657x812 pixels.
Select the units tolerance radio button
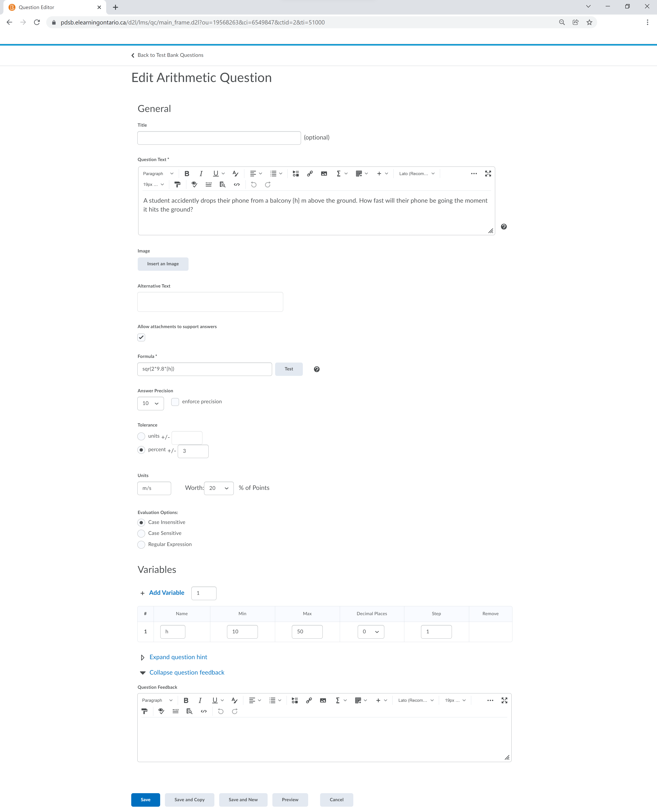pos(141,436)
